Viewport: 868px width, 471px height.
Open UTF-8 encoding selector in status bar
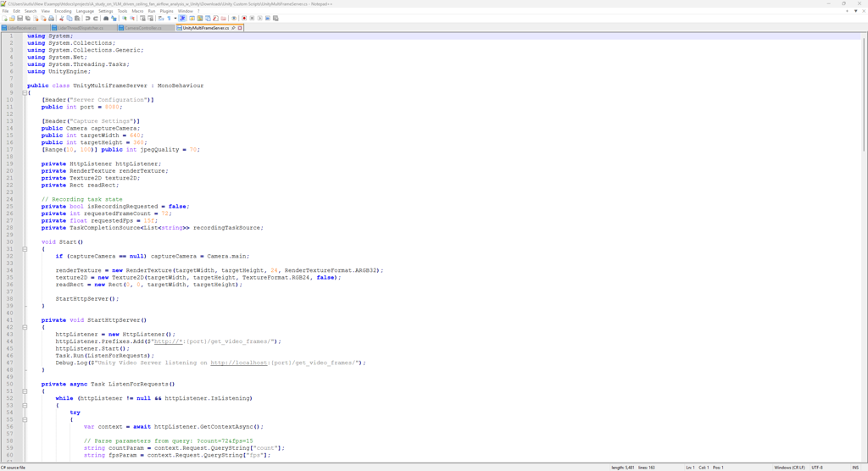click(817, 468)
